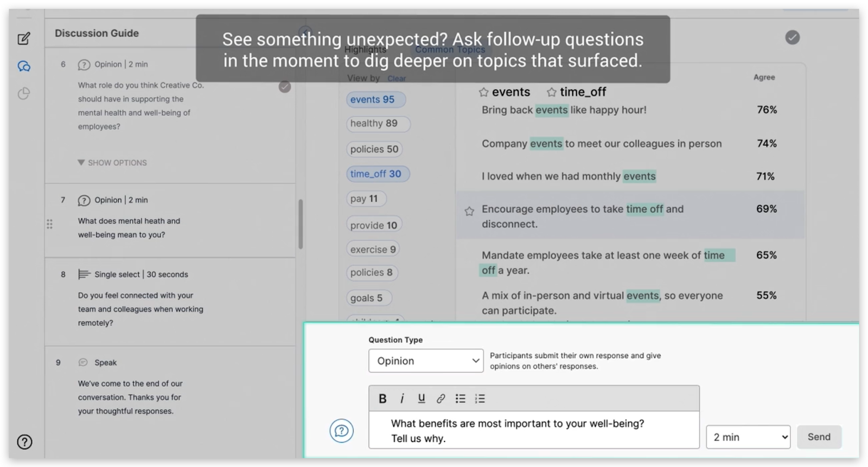Click into the follow-up question text field
Viewport: 868px width, 467px height.
534,431
